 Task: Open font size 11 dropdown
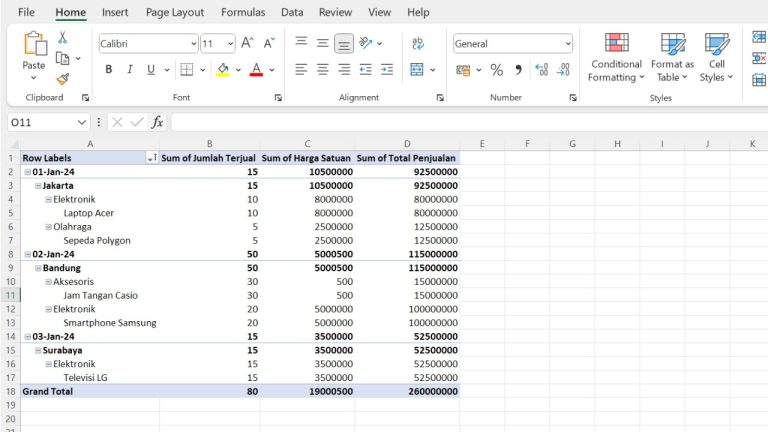coord(230,44)
